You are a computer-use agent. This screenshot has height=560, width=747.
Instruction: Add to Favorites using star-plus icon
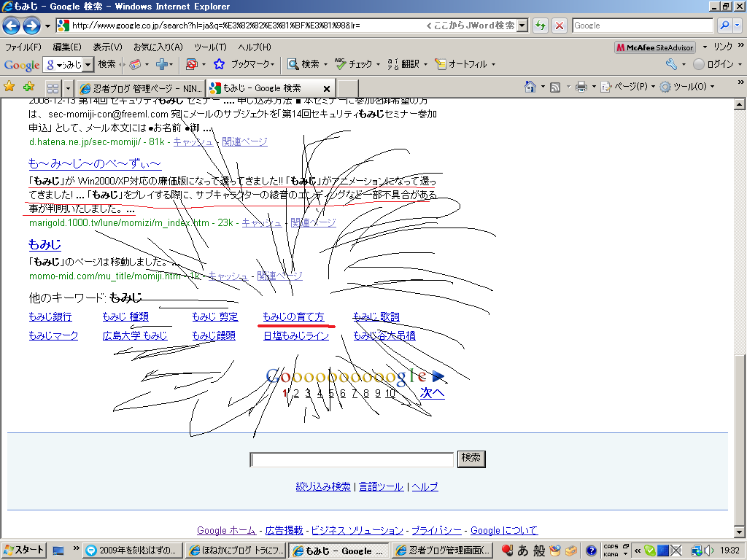pos(29,87)
